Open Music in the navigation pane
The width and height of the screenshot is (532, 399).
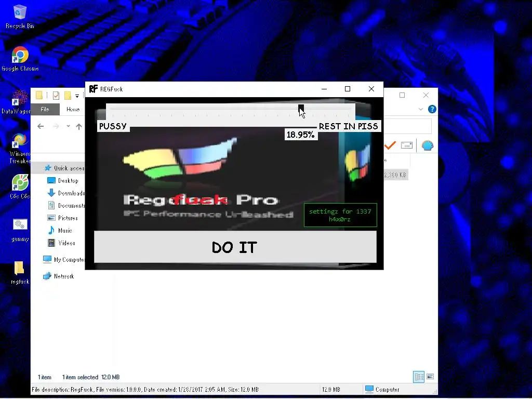pyautogui.click(x=60, y=230)
